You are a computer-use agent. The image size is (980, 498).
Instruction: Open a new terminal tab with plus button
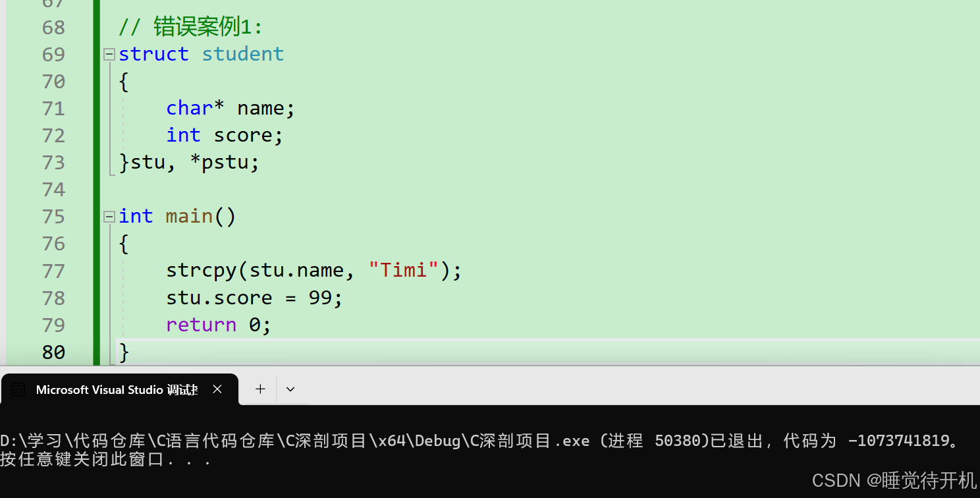tap(260, 389)
